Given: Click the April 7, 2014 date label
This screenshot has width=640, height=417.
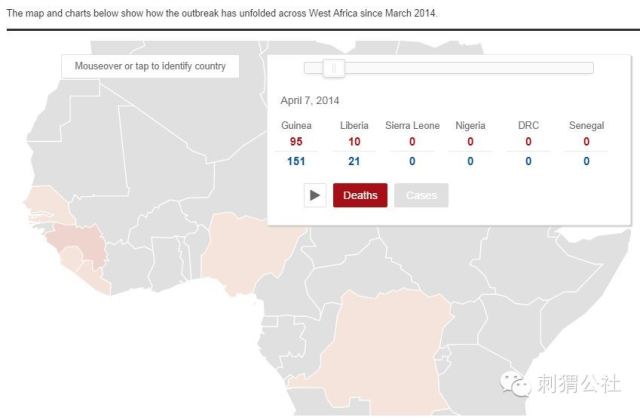Looking at the screenshot, I should (310, 101).
